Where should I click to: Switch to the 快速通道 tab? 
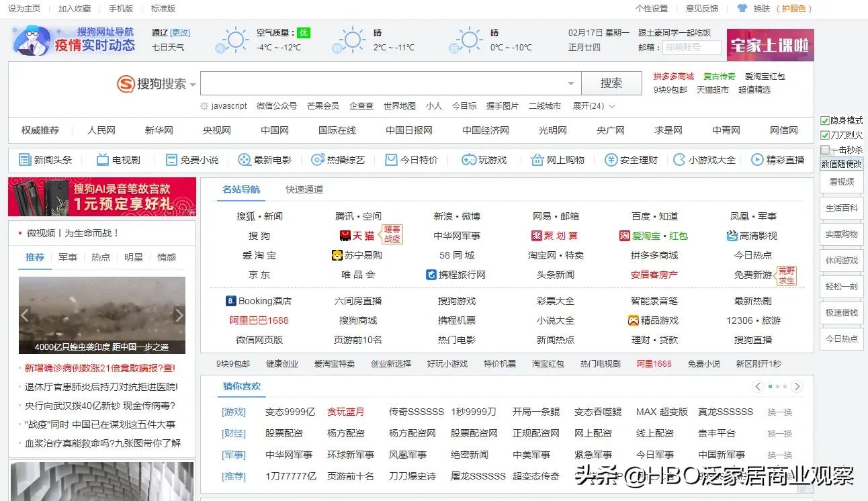304,189
